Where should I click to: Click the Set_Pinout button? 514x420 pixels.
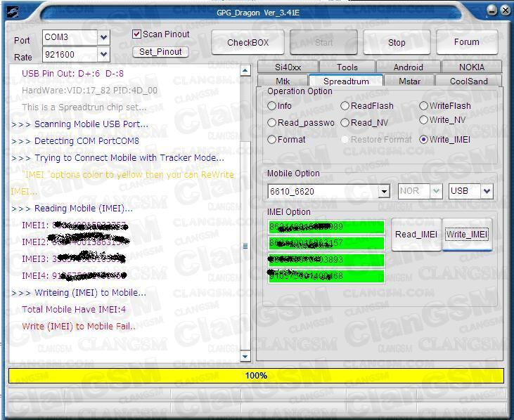click(160, 52)
